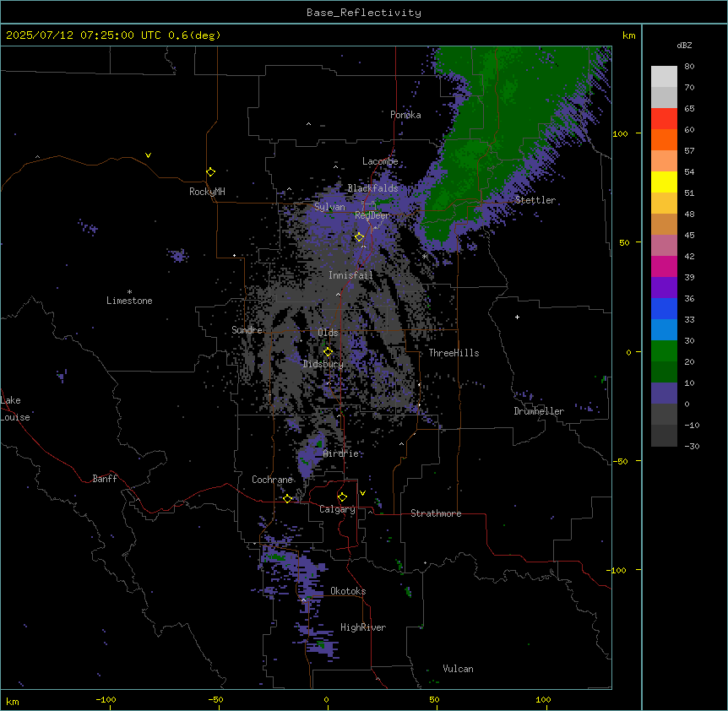
Task: Click the 65 dBZ red legend swatch
Action: coord(664,118)
